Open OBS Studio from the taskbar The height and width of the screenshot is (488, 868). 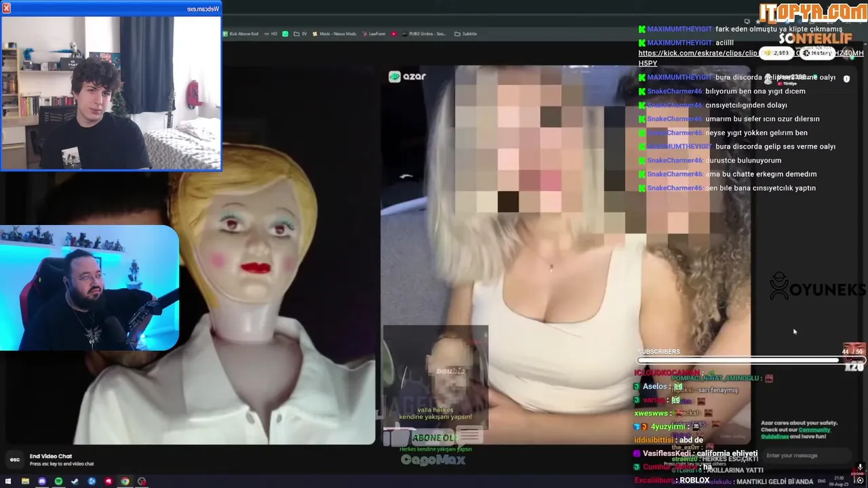(142, 481)
